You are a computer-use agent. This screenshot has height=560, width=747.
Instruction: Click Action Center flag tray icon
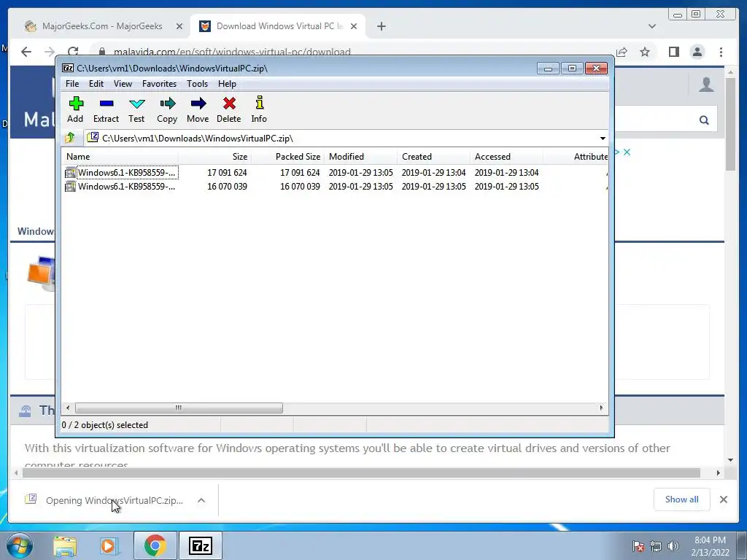[x=638, y=546]
